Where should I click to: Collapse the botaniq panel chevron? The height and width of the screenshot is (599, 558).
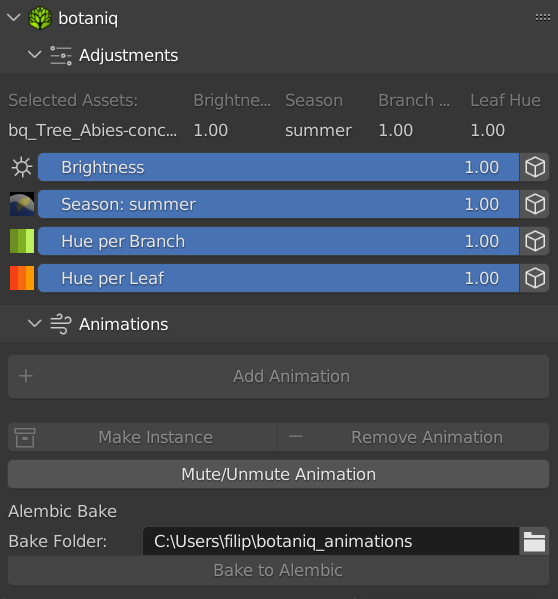[14, 18]
